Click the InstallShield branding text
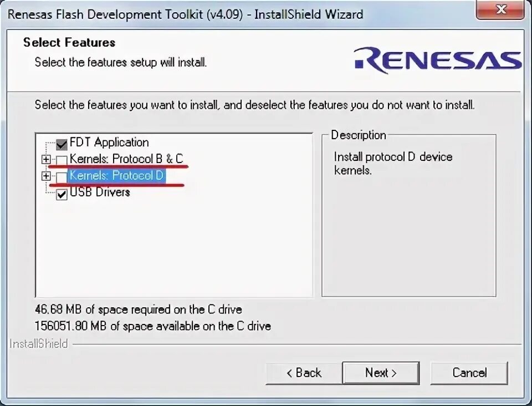 (38, 343)
